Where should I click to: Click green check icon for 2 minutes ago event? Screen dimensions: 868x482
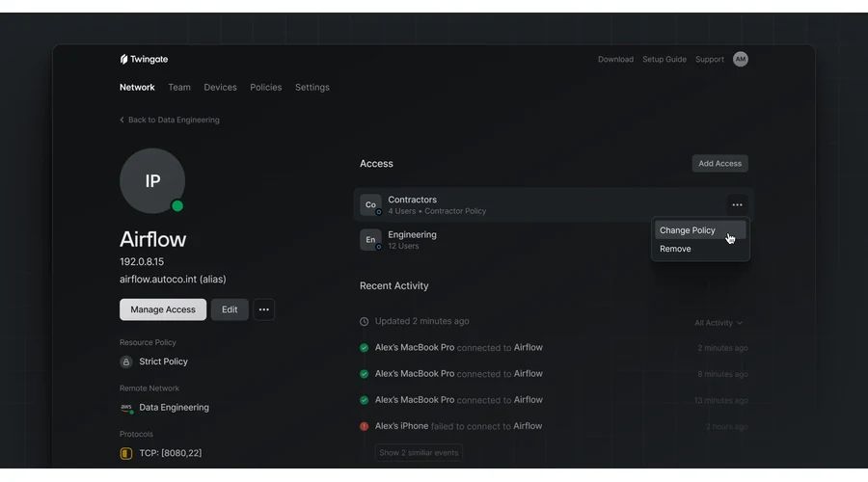364,348
